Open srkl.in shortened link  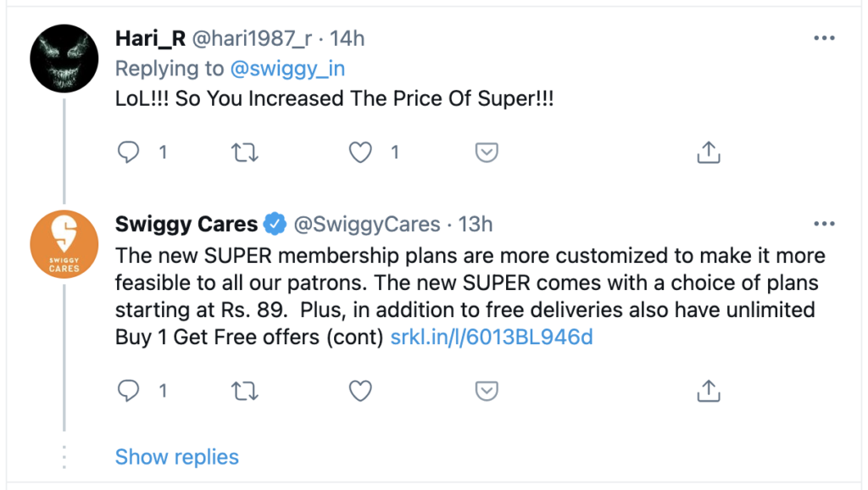491,337
